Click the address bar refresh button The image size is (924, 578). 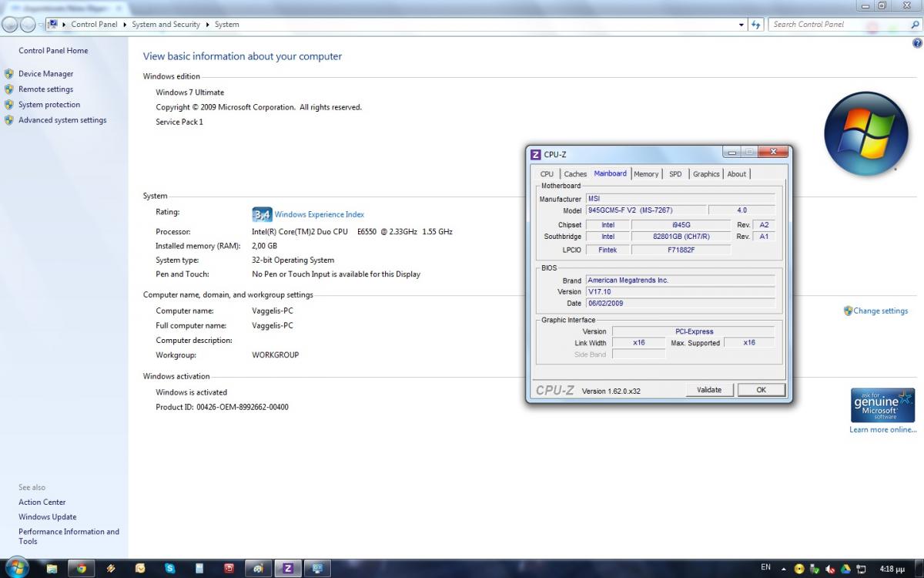(756, 25)
